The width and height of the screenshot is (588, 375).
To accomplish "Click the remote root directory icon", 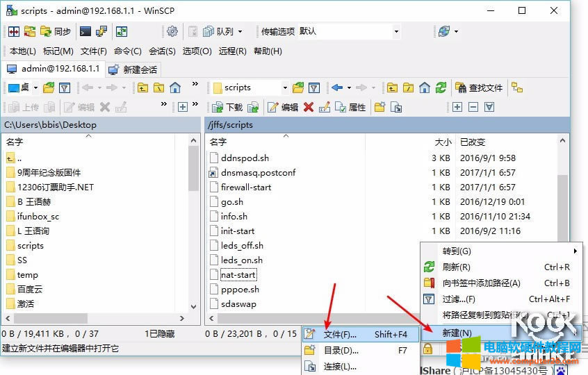I will pyautogui.click(x=409, y=88).
